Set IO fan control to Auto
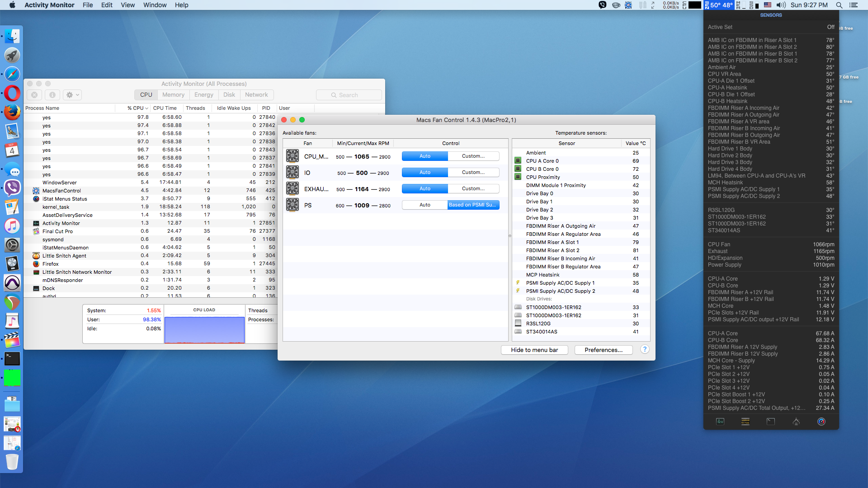The height and width of the screenshot is (488, 868). click(x=425, y=173)
